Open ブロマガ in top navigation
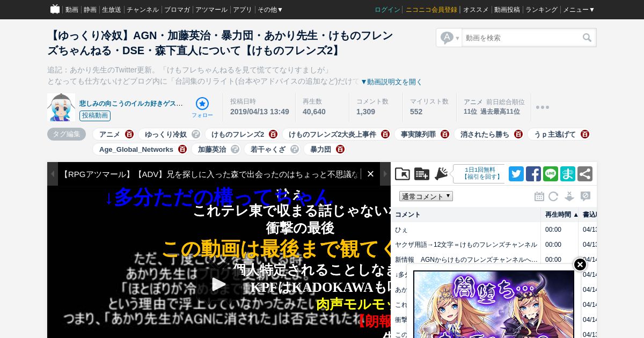Image resolution: width=644 pixels, height=338 pixels. pos(177,10)
